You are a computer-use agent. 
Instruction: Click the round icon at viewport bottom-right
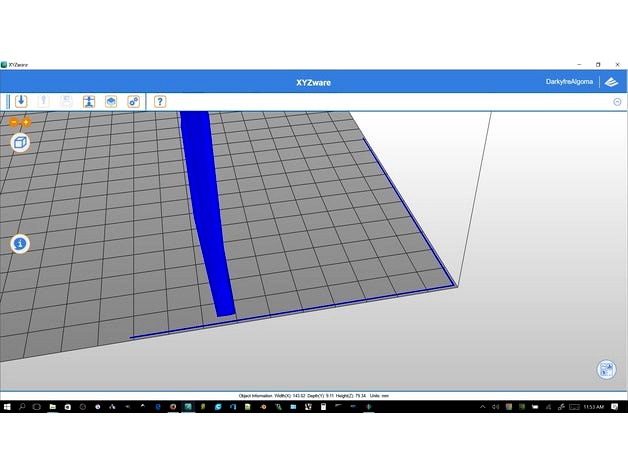tap(606, 369)
